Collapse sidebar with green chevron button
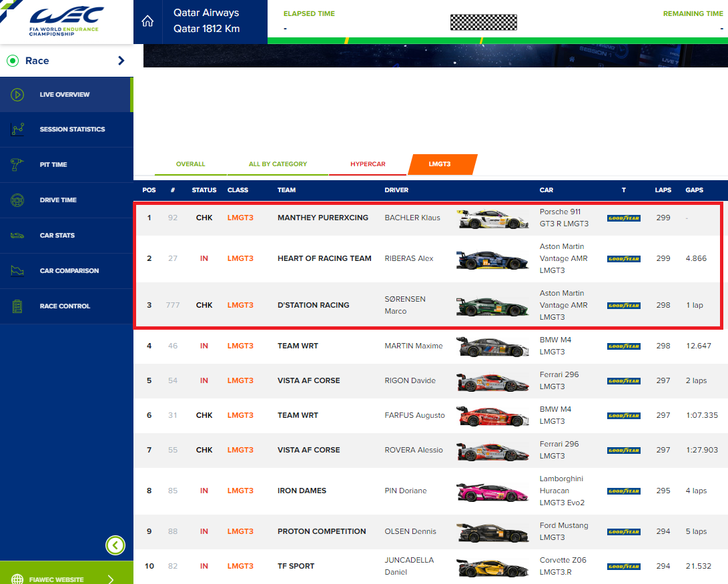The image size is (728, 584). coord(115,545)
